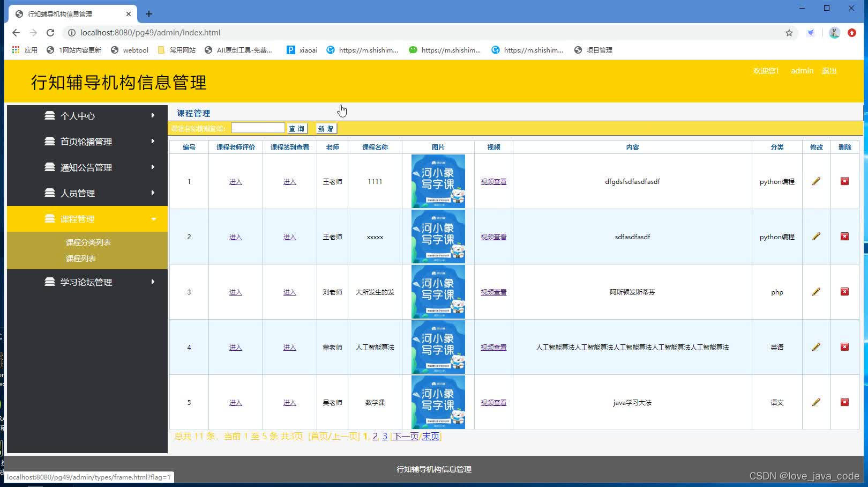868x487 pixels.
Task: Select the 分类 column header
Action: 777,147
